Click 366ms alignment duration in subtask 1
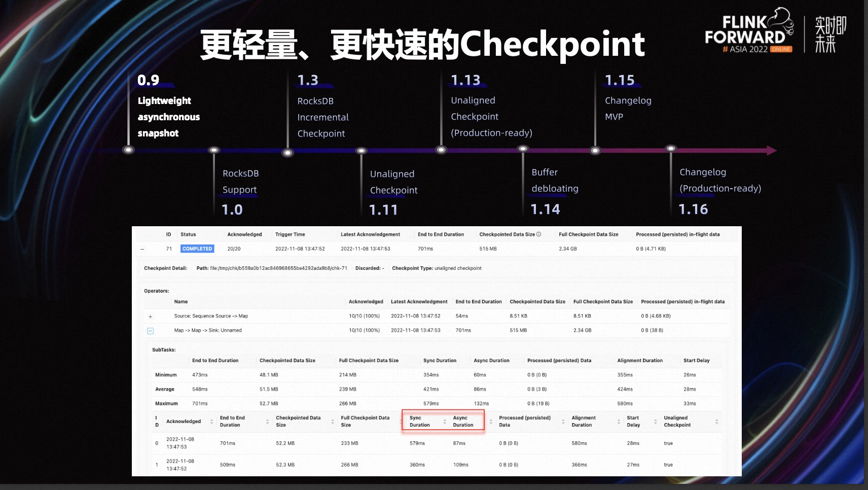This screenshot has width=868, height=490. 579,465
